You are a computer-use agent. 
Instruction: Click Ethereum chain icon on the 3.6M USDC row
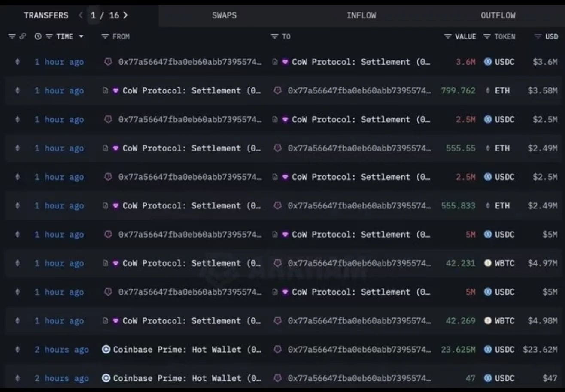(x=18, y=62)
